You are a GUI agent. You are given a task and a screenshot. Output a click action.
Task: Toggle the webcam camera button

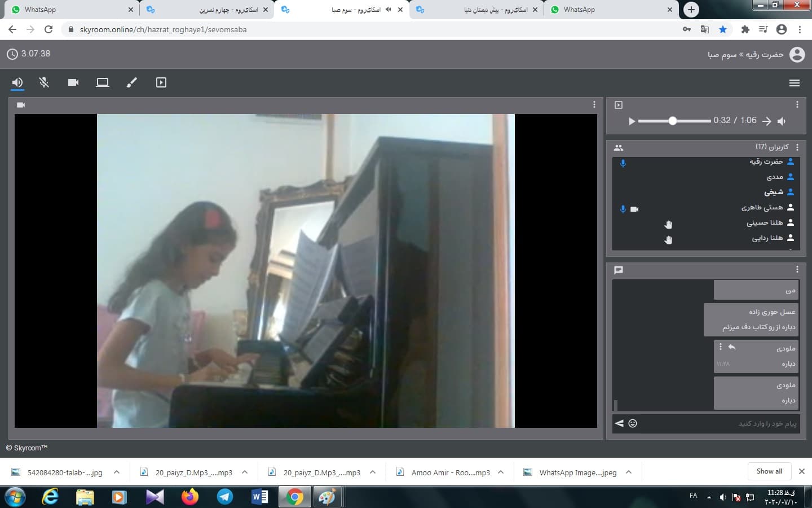[x=73, y=82]
